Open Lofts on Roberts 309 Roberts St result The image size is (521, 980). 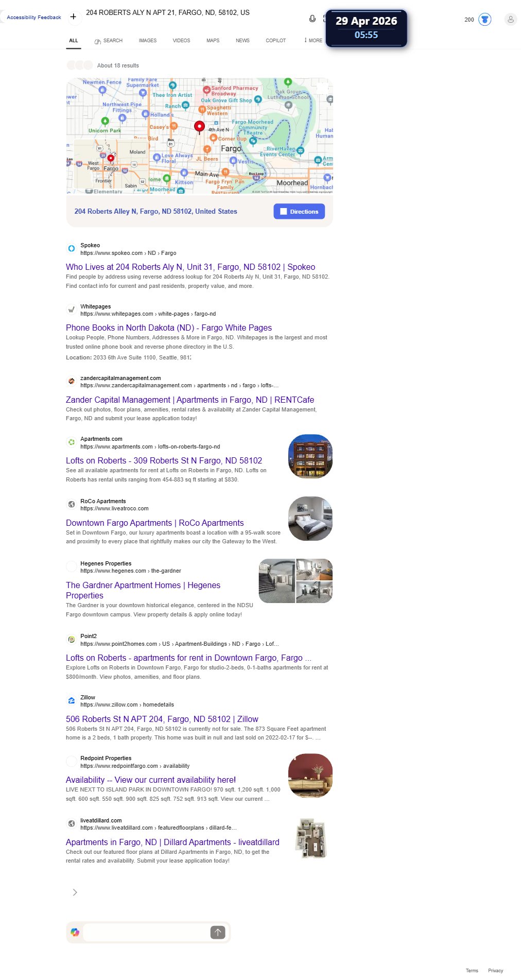coord(164,461)
